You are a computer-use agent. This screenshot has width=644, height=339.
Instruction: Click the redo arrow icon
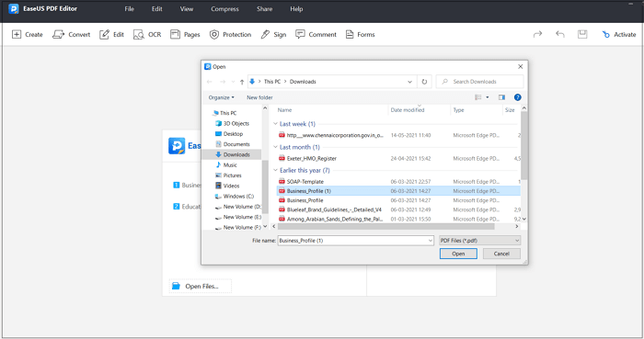tap(537, 34)
